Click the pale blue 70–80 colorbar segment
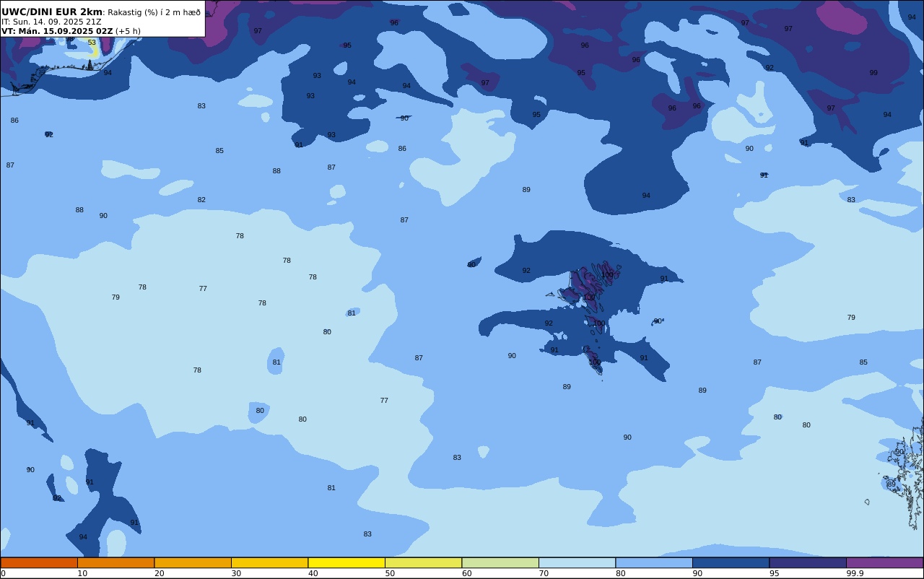Viewport: 924px width, 579px height. coord(577,562)
